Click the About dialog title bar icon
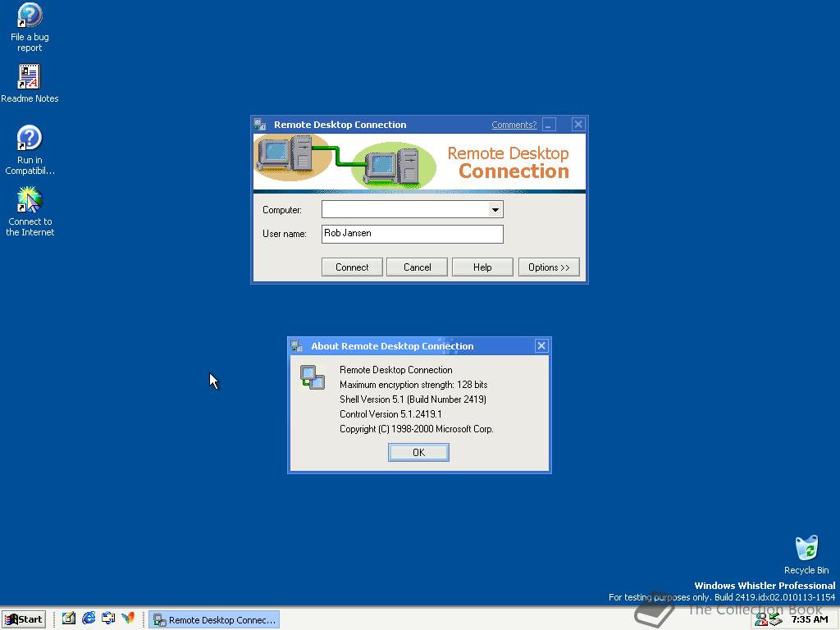The height and width of the screenshot is (630, 840). point(297,345)
